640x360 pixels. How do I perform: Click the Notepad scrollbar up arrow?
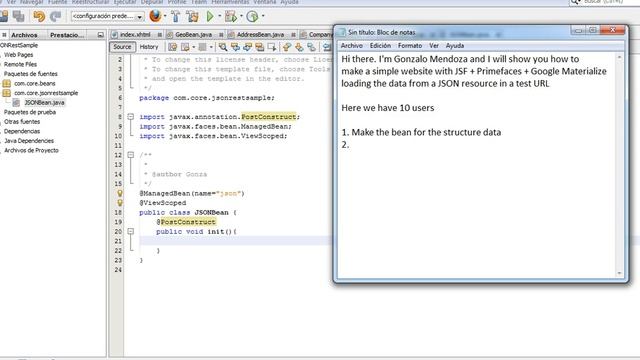tap(620, 58)
